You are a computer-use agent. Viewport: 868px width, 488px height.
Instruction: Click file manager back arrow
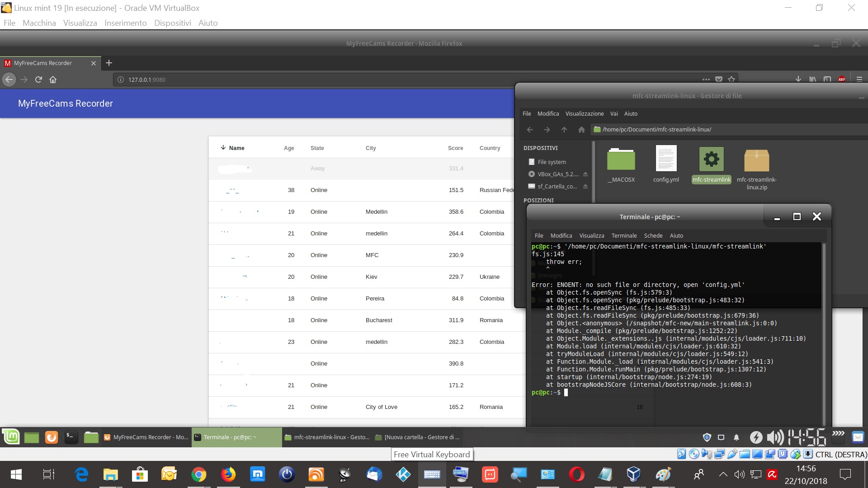530,130
